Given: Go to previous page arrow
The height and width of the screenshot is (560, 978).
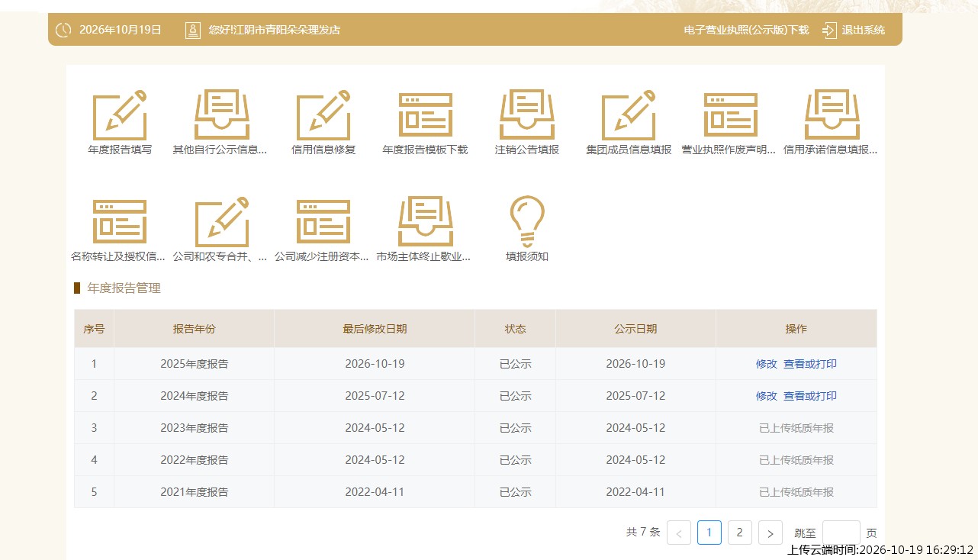Looking at the screenshot, I should tap(679, 533).
